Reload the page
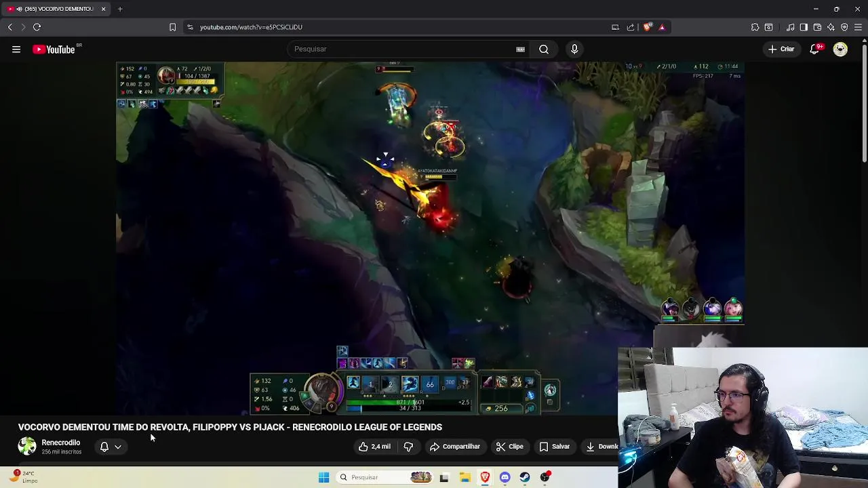 coord(37,27)
